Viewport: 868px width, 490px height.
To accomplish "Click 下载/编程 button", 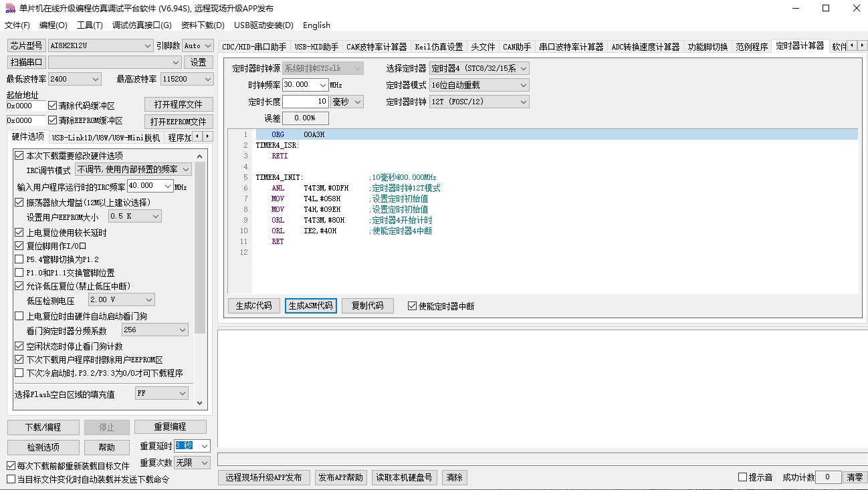I will click(x=43, y=427).
